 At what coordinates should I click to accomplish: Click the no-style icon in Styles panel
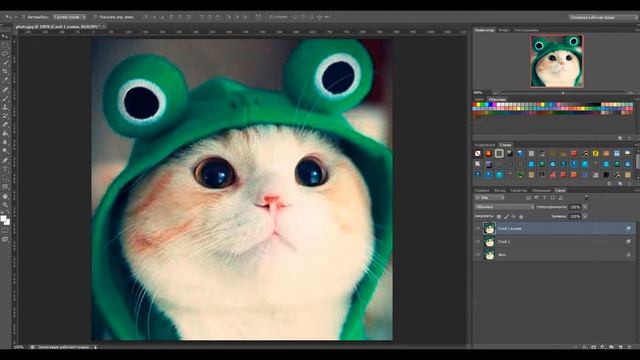pyautogui.click(x=478, y=153)
